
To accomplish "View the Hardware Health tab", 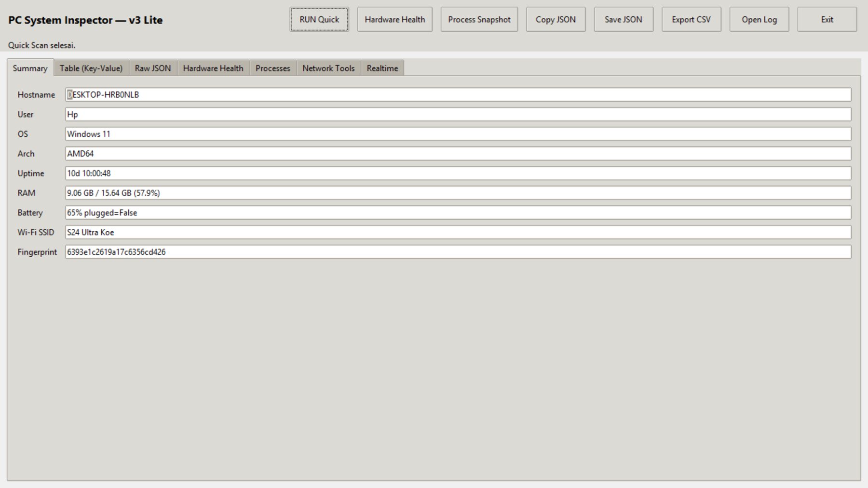I will (213, 68).
